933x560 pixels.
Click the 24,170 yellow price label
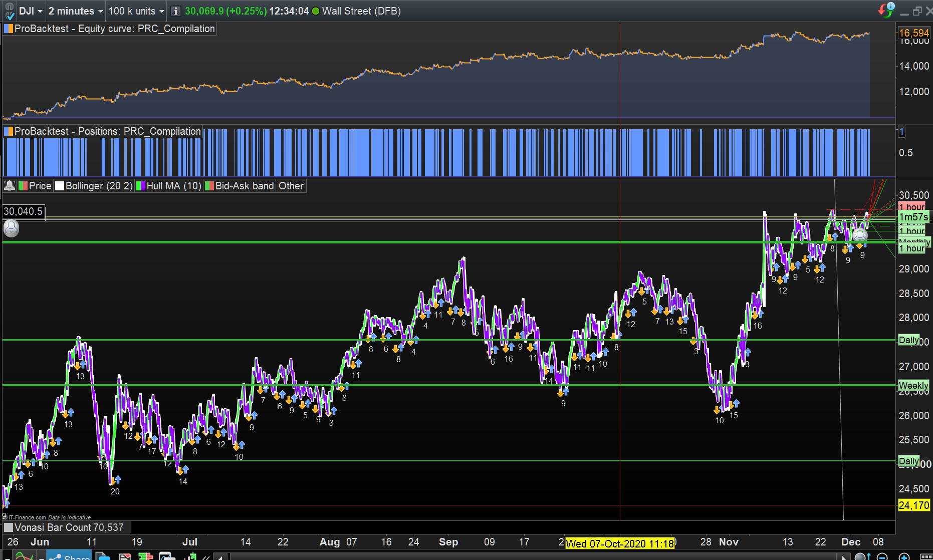click(x=914, y=505)
